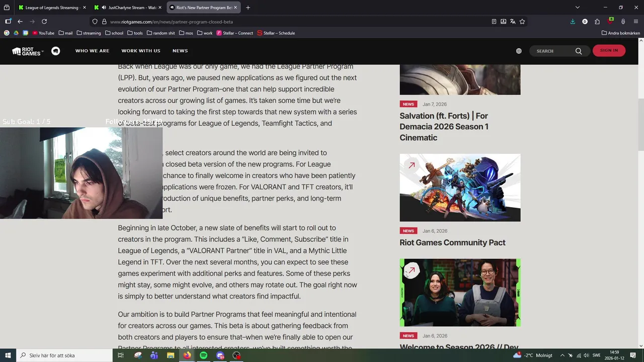Screen dimensions: 644x362
Task: Click the red SIGN IN button
Action: tap(609, 50)
